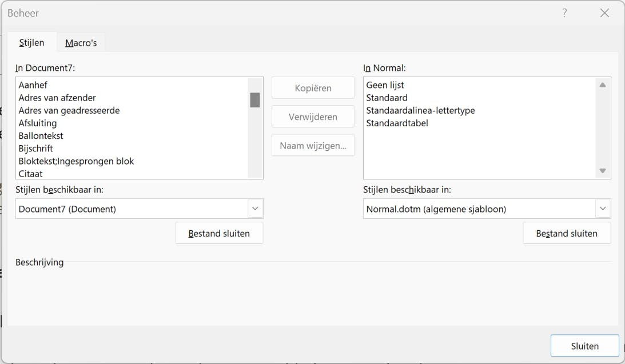This screenshot has height=364, width=625.
Task: Click left Bestand sluiten button
Action: pyautogui.click(x=219, y=233)
